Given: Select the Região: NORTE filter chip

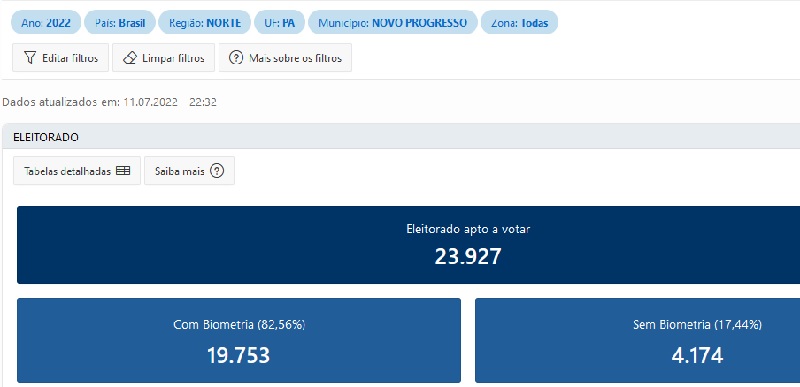Looking at the screenshot, I should [205, 23].
